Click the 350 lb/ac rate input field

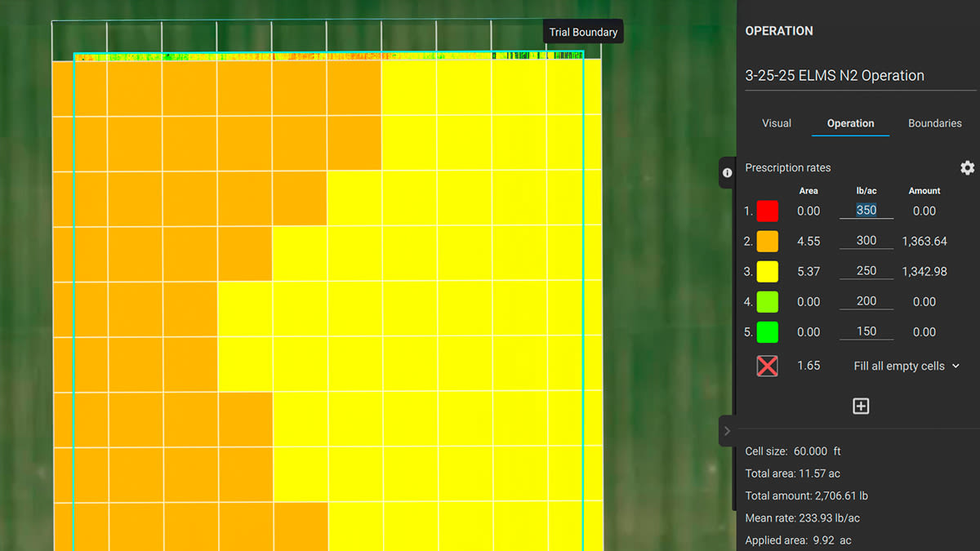[866, 210]
